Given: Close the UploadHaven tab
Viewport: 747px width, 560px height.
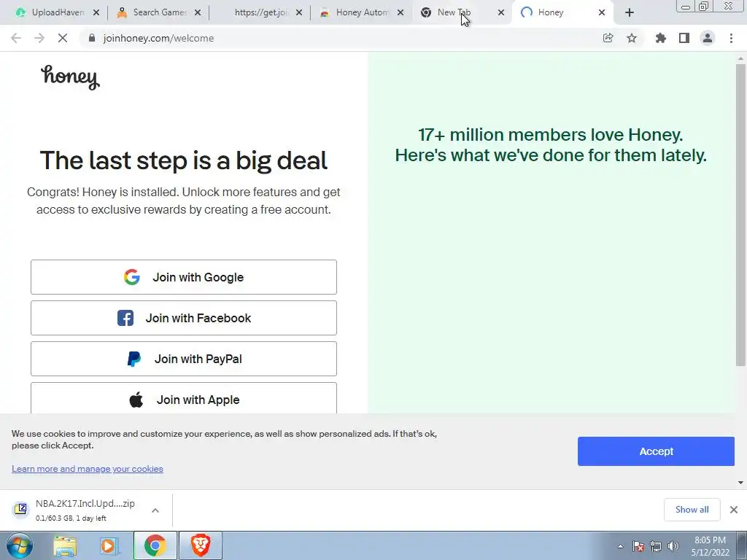Looking at the screenshot, I should 96,12.
